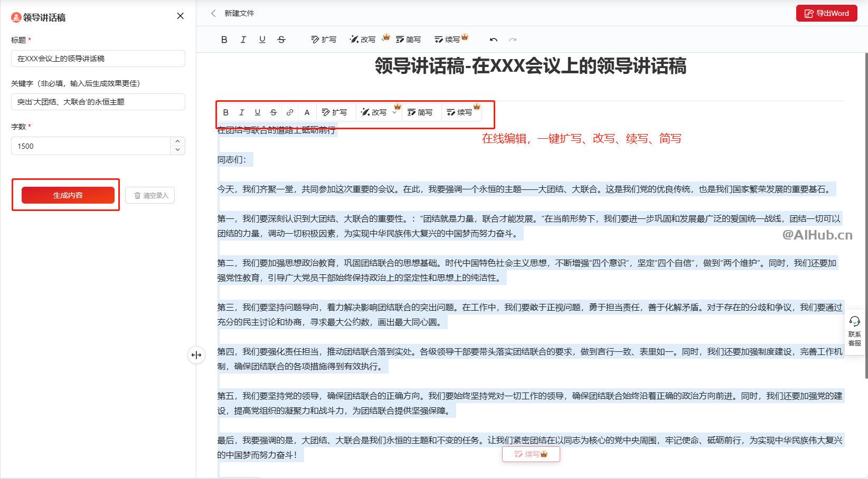Image resolution: width=868 pixels, height=479 pixels.
Task: Click 改写 in the floating toolbar
Action: (x=374, y=112)
